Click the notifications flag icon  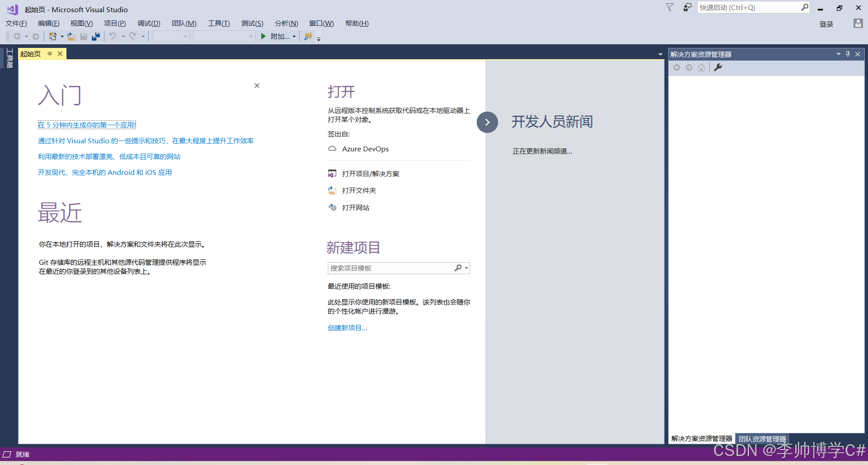(670, 8)
